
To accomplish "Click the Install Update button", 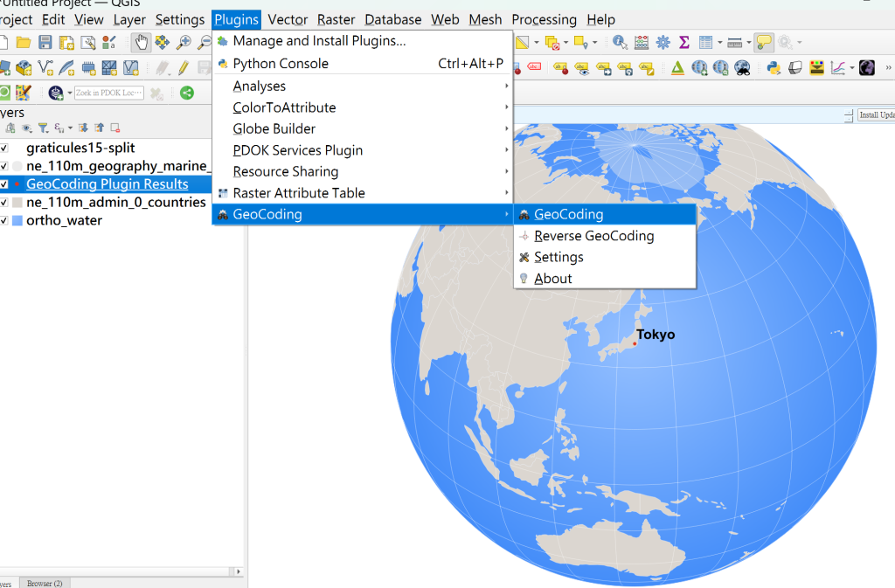I will tap(877, 115).
